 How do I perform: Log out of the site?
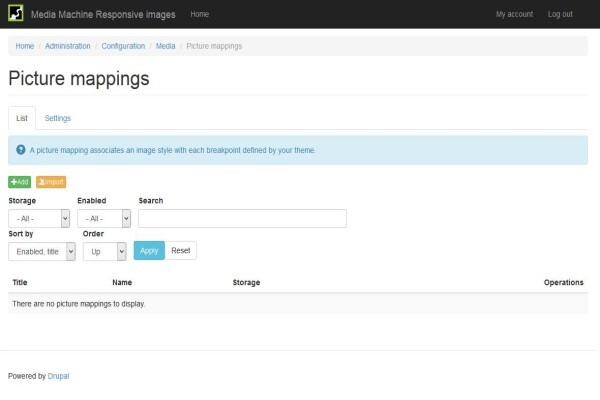(x=560, y=14)
